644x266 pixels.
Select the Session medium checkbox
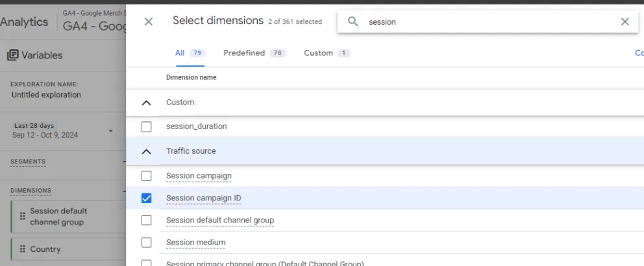click(147, 242)
